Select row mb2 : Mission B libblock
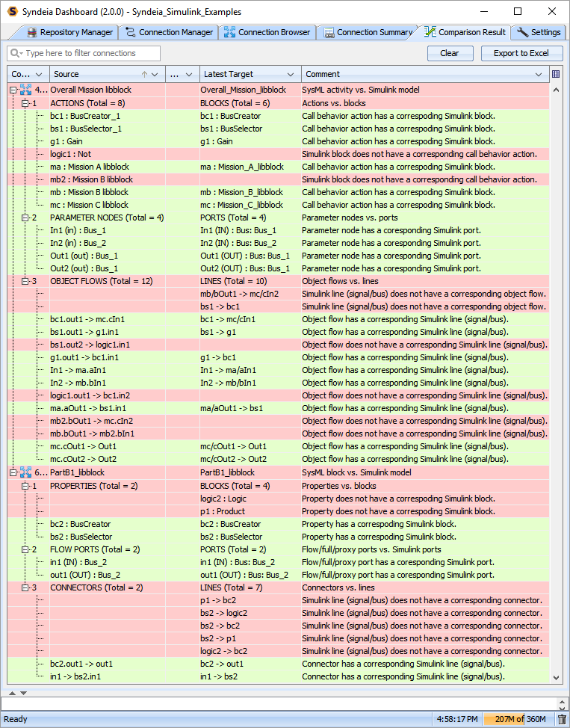Screen dimensions: 570x728 (x=278, y=179)
